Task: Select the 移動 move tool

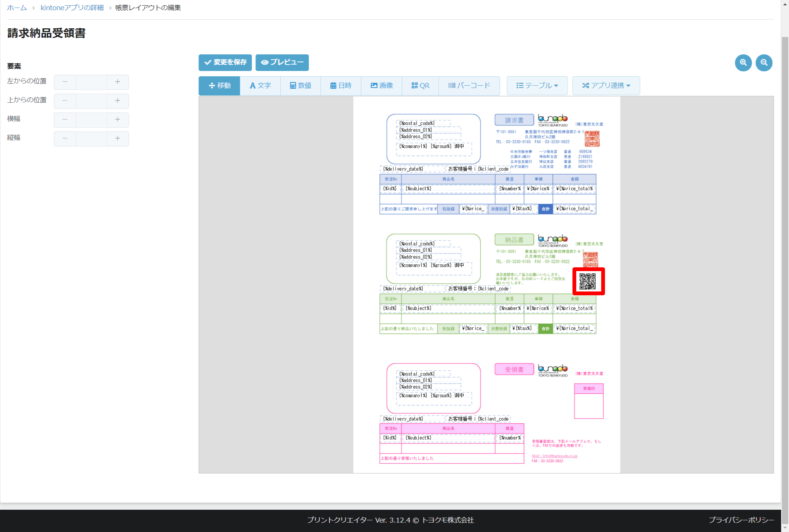Action: [220, 86]
